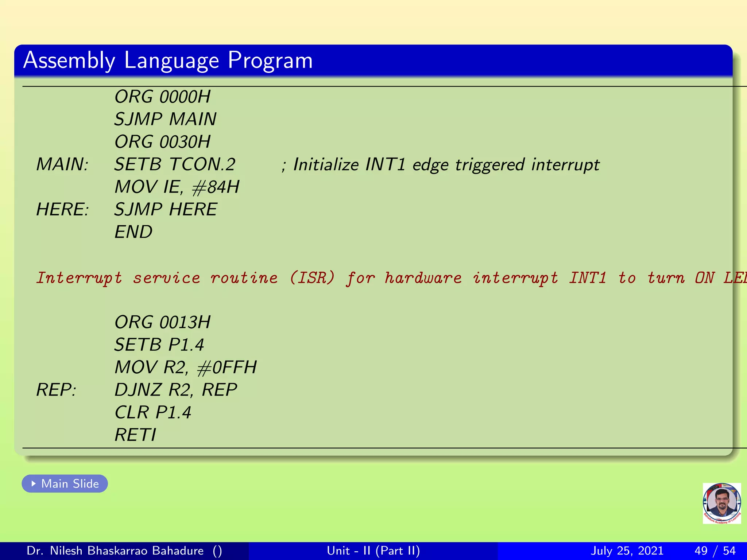Click the author name in footer
This screenshot has height=560, width=747.
click(x=115, y=551)
